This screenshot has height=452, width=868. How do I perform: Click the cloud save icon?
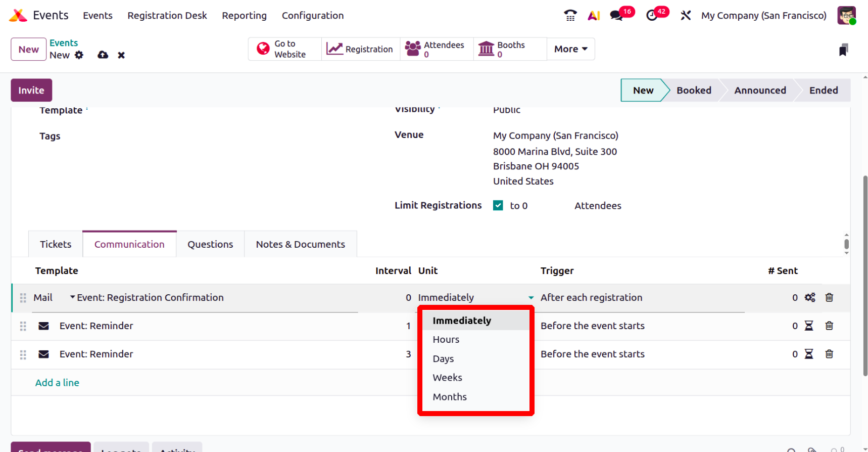point(103,55)
